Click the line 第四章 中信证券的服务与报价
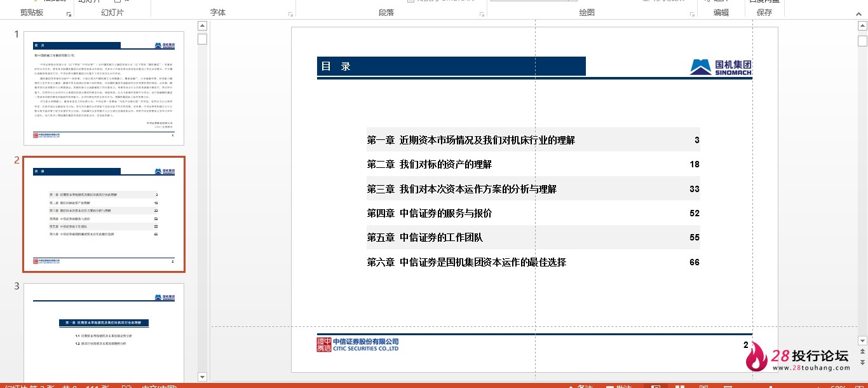868x388 pixels. tap(429, 213)
